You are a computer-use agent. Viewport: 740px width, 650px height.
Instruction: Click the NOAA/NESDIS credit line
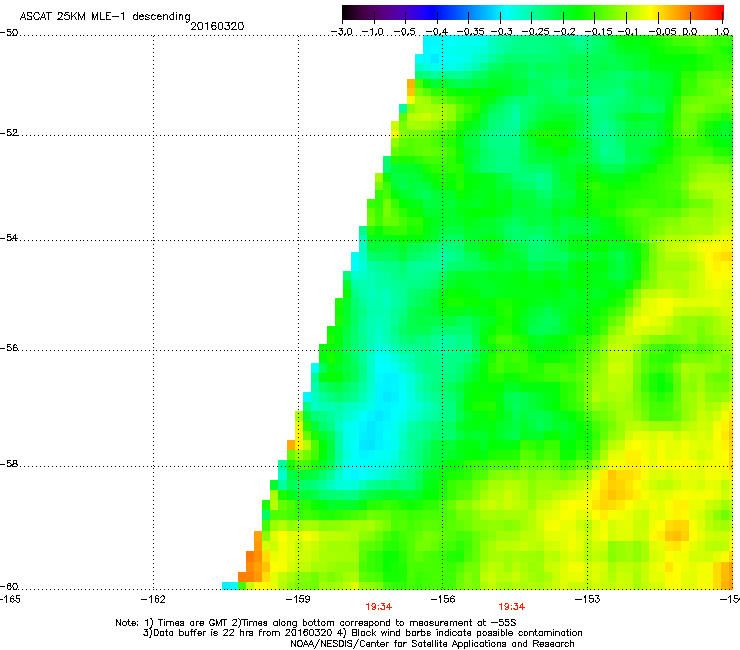(432, 644)
